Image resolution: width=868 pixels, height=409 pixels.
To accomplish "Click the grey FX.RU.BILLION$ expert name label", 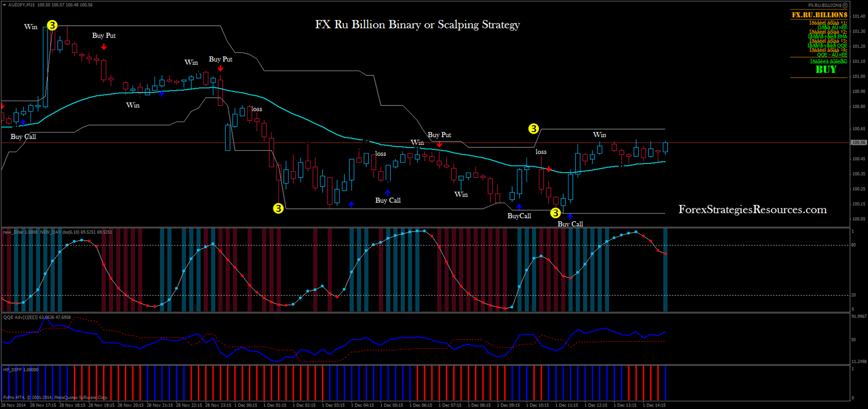I will (x=825, y=5).
